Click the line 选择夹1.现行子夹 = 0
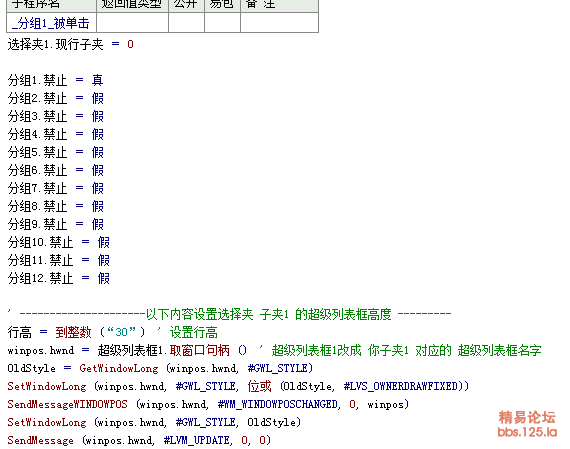 71,44
